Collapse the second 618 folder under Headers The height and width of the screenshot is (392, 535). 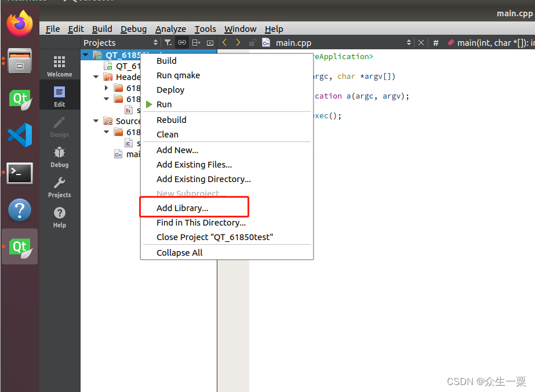tap(107, 99)
